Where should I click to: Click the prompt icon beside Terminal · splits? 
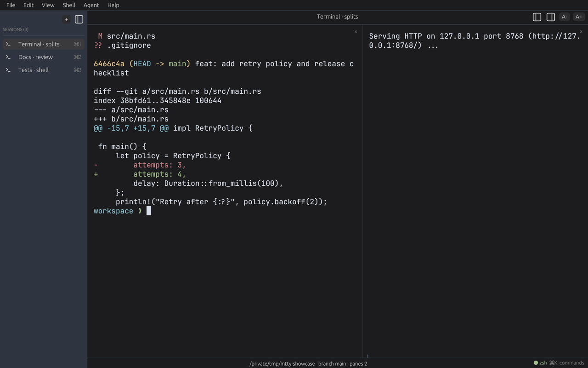pyautogui.click(x=8, y=44)
